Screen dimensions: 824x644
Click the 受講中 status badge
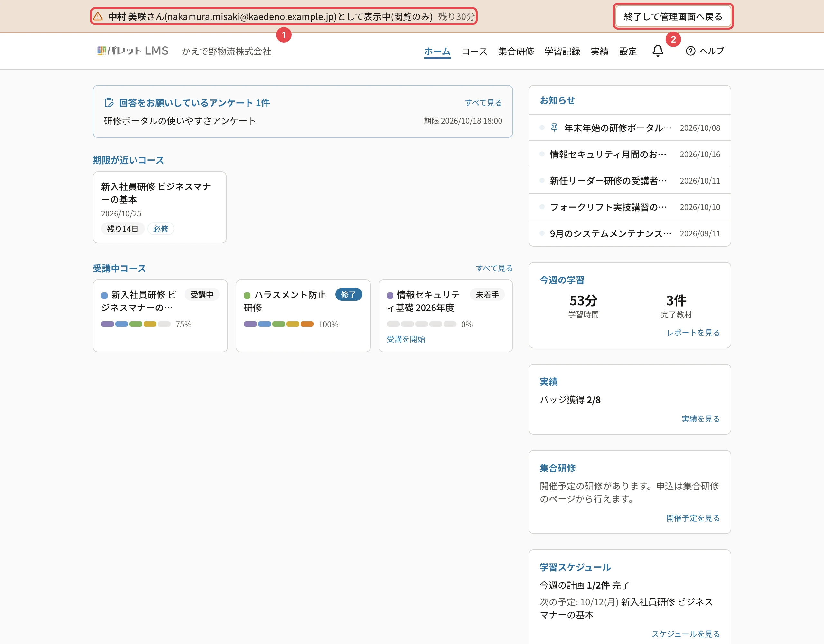[x=202, y=294]
